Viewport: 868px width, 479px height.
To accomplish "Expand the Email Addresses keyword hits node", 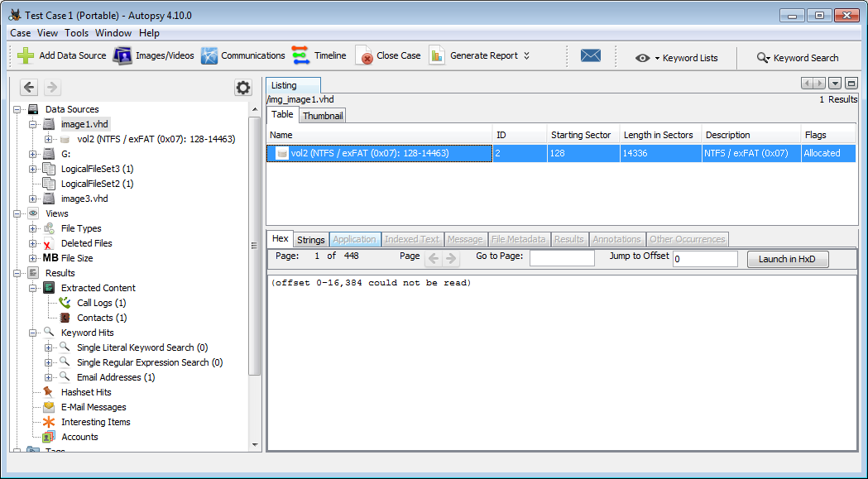I will (49, 377).
